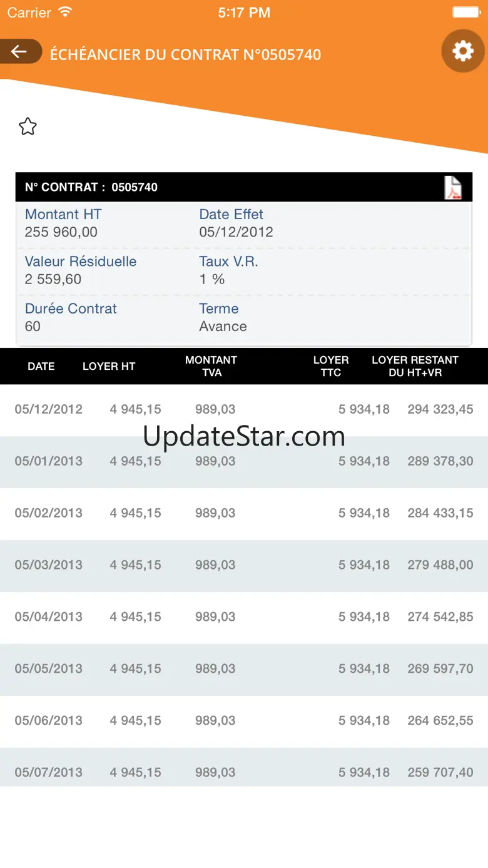Select the LOYER HT column header
This screenshot has height=868, width=488.
(x=109, y=366)
